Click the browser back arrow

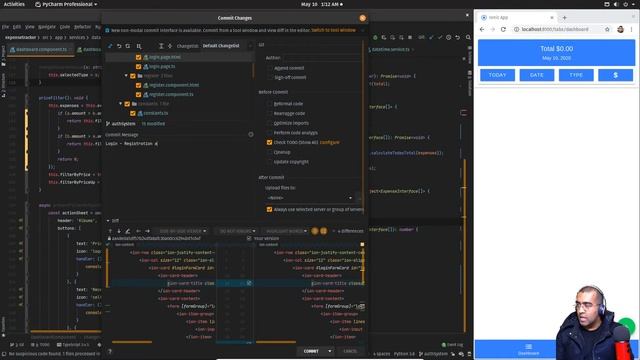[x=482, y=29]
